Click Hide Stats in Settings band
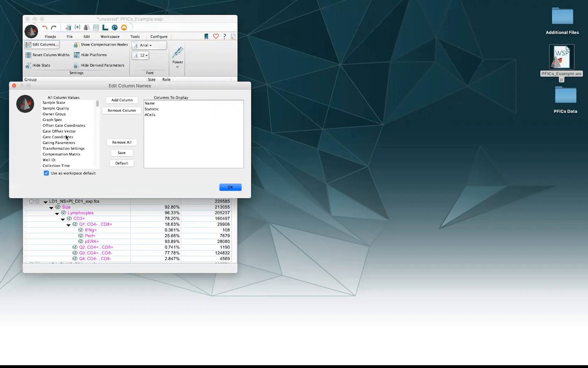Screen dimensions: 588x368 38,66
